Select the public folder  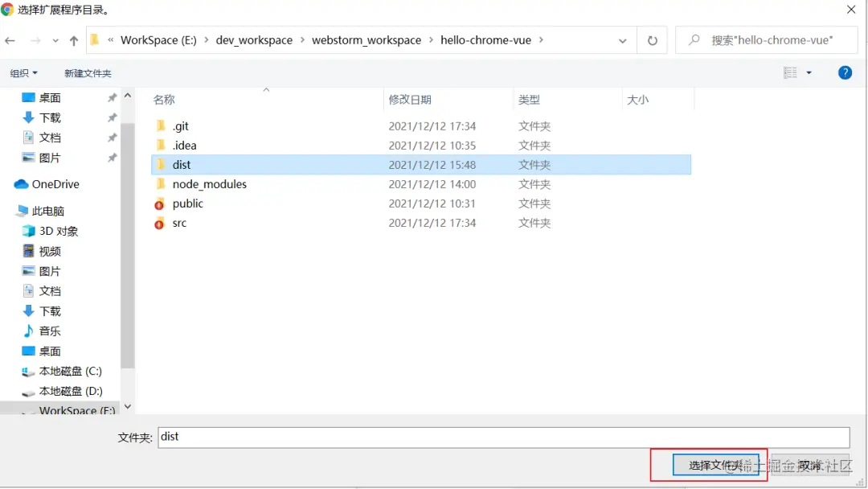tap(187, 203)
